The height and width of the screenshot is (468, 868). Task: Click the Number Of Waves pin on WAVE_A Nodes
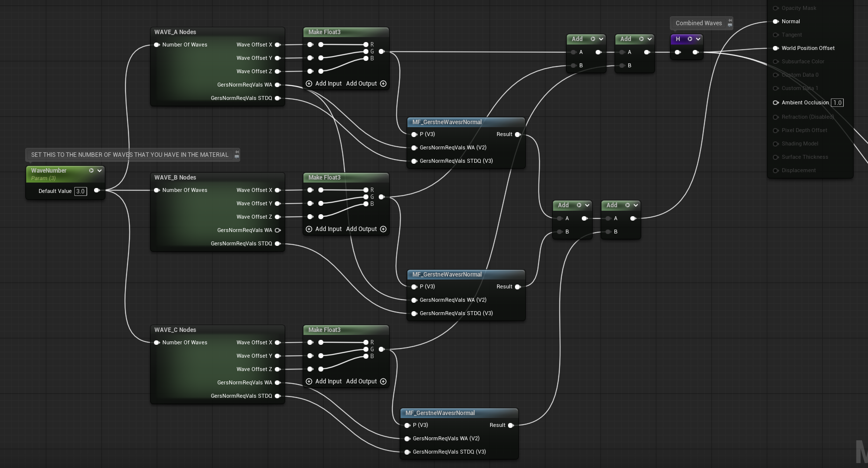tap(157, 45)
